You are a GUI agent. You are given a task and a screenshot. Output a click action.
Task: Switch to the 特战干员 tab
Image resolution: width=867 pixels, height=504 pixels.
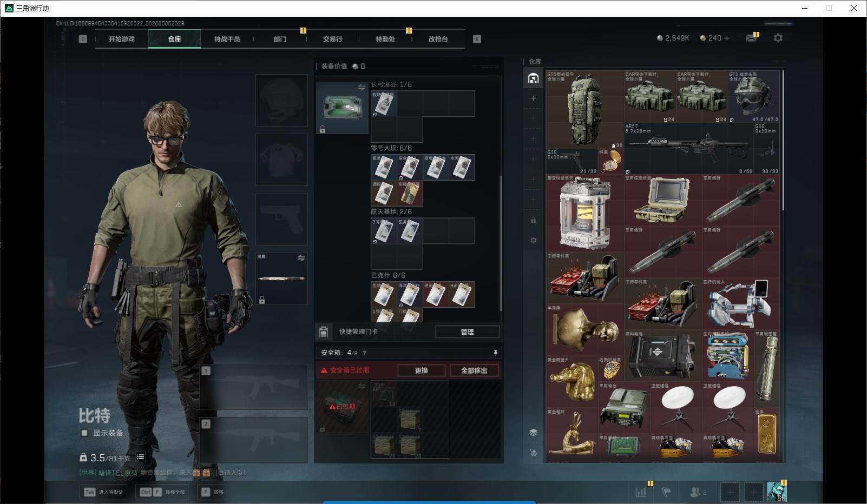tap(227, 39)
